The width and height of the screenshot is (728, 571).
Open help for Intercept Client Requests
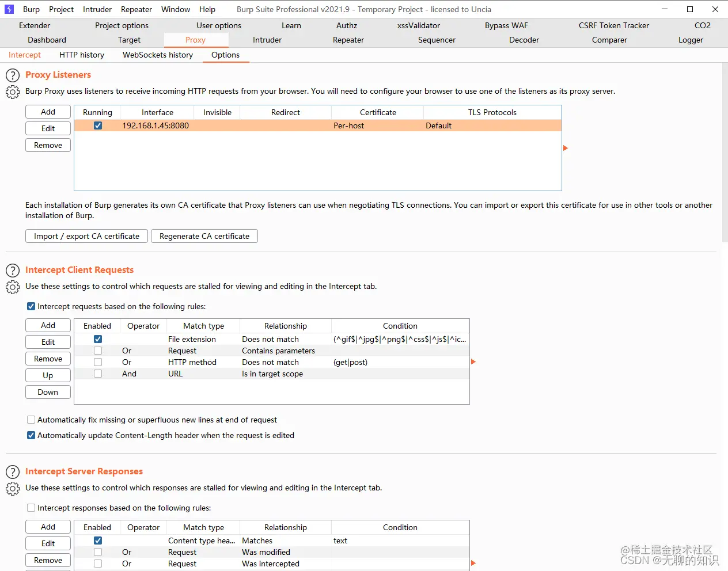pyautogui.click(x=13, y=271)
